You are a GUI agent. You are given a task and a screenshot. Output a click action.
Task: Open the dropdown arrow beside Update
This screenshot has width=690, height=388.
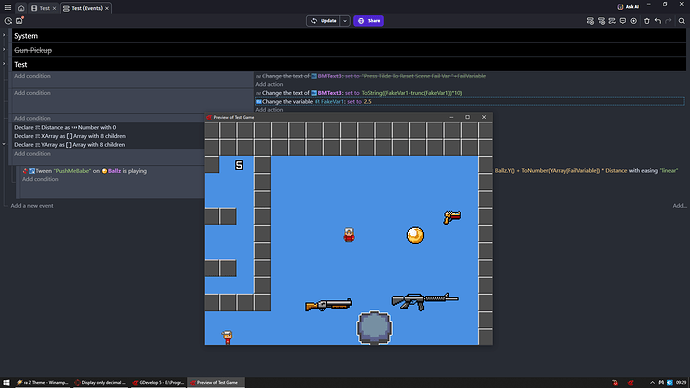click(x=345, y=21)
